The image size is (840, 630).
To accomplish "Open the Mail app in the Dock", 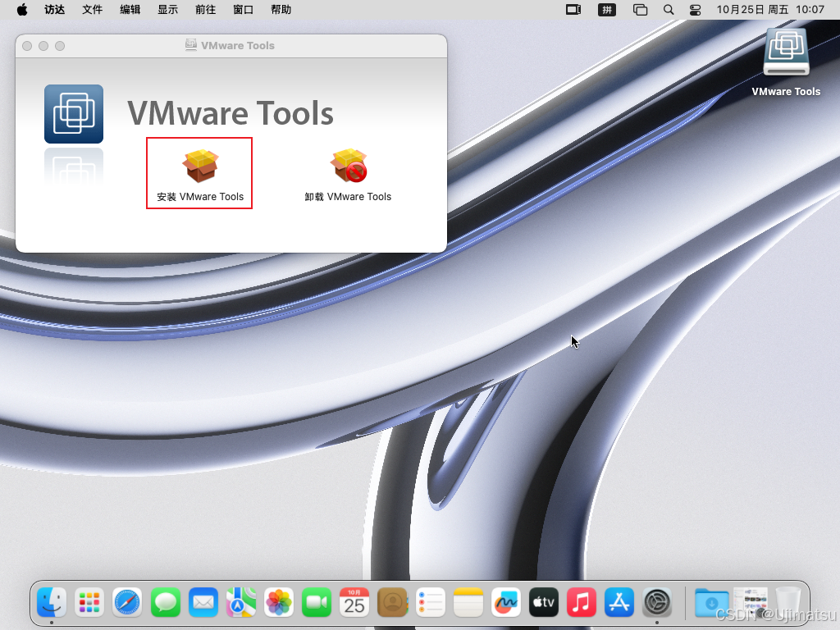I will (x=203, y=602).
